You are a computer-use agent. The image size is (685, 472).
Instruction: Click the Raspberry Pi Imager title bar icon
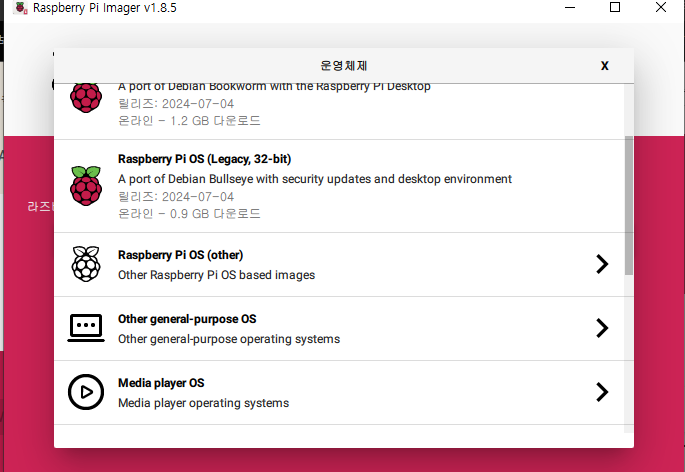coord(21,8)
